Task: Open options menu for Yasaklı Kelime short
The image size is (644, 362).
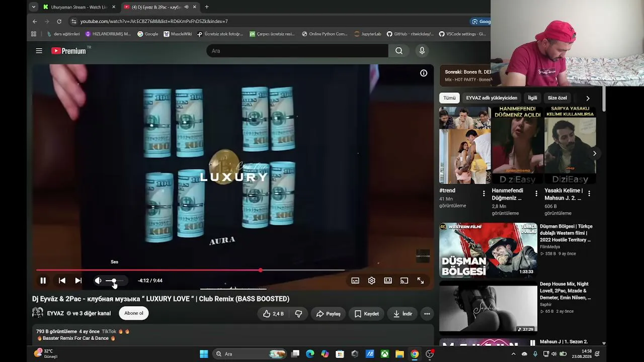Action: pyautogui.click(x=589, y=194)
